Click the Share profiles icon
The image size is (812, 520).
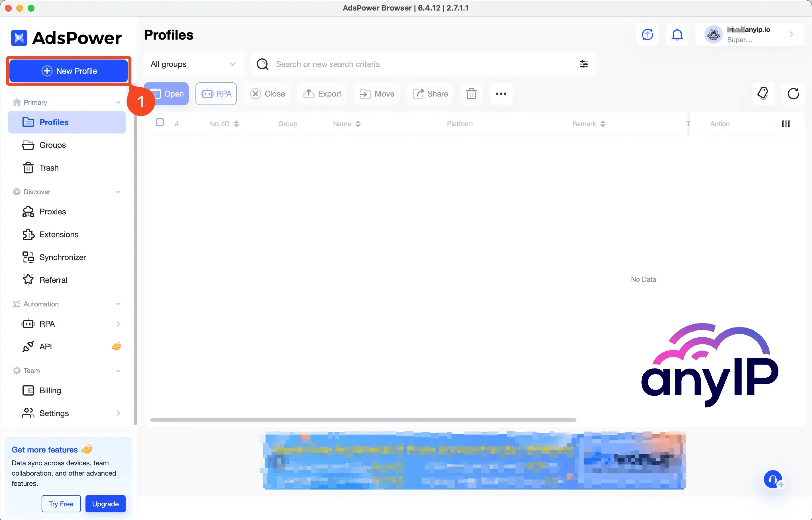point(431,93)
